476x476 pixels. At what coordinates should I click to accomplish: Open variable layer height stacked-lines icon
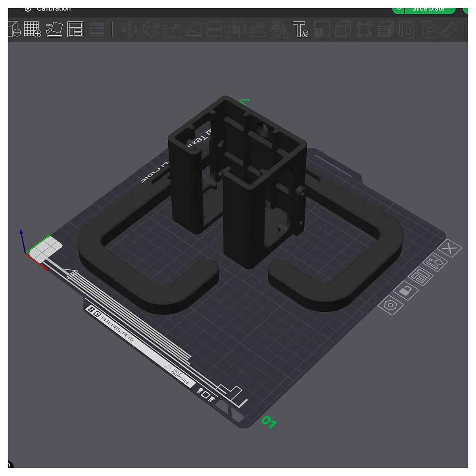point(97,29)
